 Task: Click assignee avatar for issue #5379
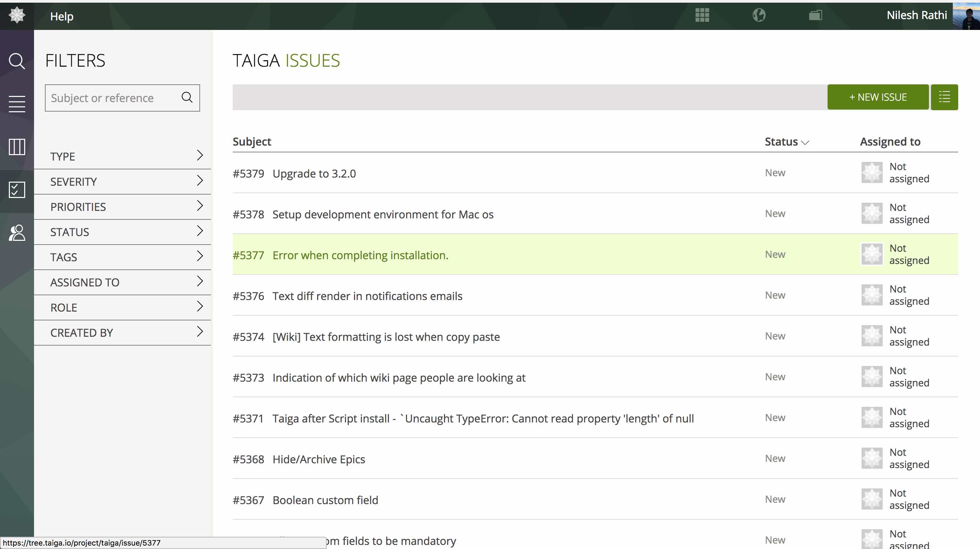click(871, 172)
